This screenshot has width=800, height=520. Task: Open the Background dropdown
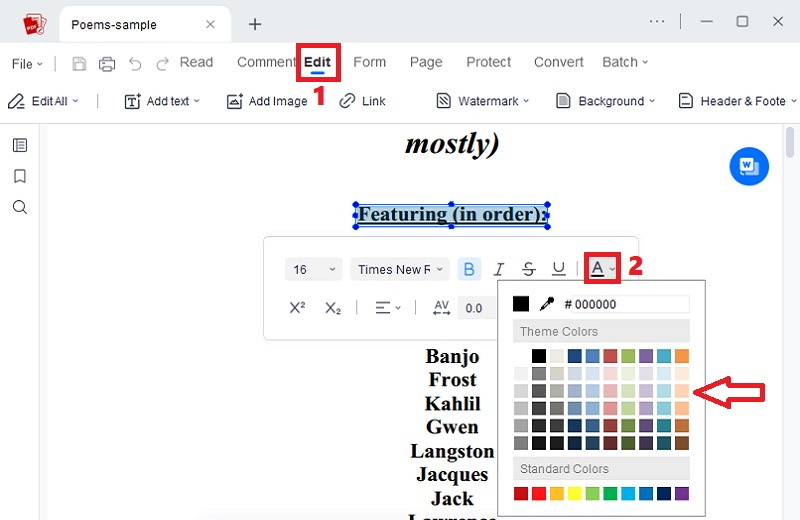(605, 101)
